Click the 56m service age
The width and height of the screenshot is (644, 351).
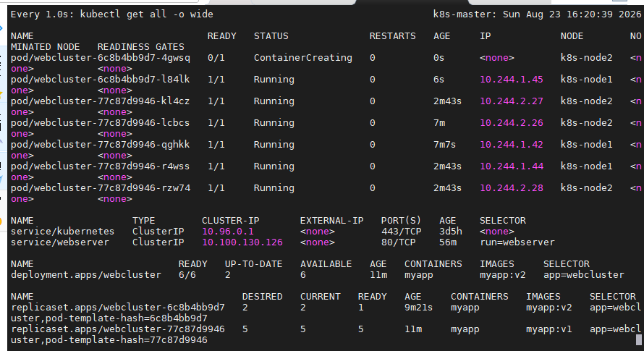point(448,242)
